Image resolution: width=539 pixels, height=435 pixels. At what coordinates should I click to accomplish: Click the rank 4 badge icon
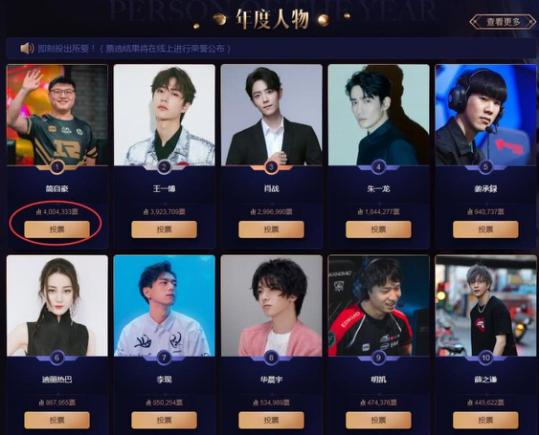(x=378, y=167)
